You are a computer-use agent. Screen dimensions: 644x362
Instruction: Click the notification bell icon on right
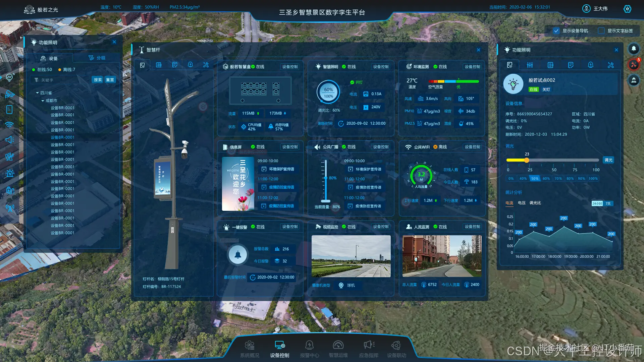(x=634, y=49)
